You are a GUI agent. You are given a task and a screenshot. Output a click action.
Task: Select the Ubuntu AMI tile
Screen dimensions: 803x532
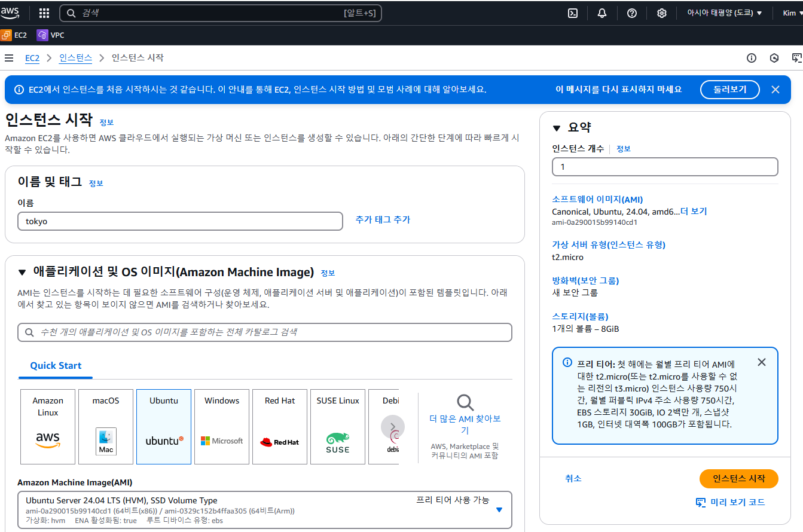point(164,427)
